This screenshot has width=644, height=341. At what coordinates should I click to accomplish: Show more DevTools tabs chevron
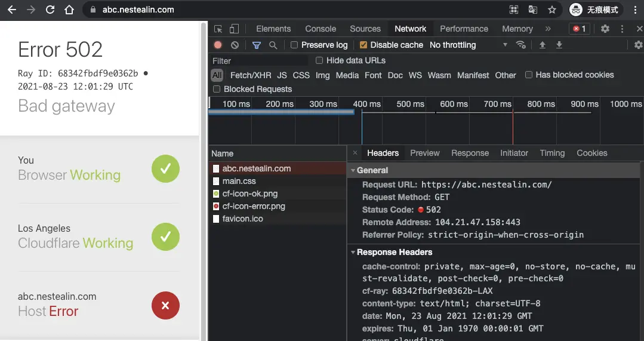point(548,29)
